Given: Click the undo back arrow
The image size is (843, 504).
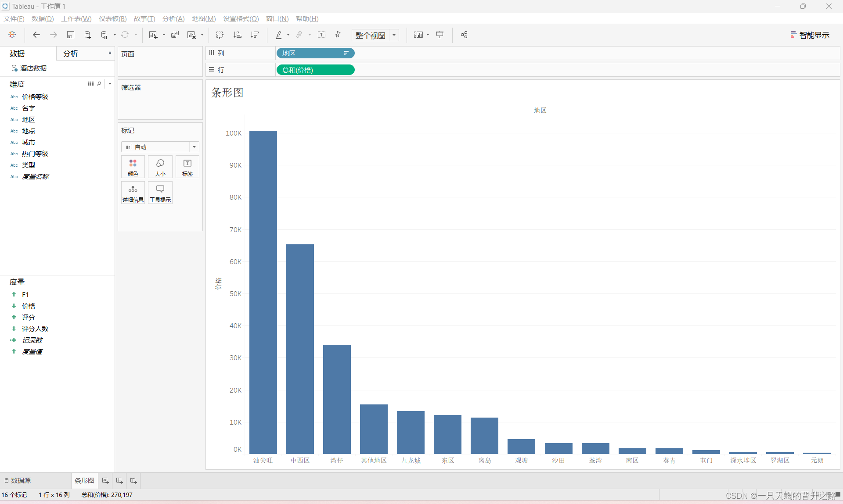Looking at the screenshot, I should point(36,35).
